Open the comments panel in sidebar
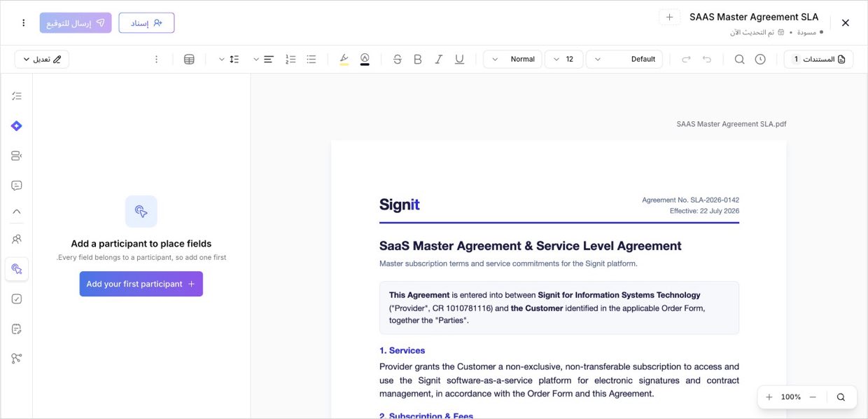 17,186
